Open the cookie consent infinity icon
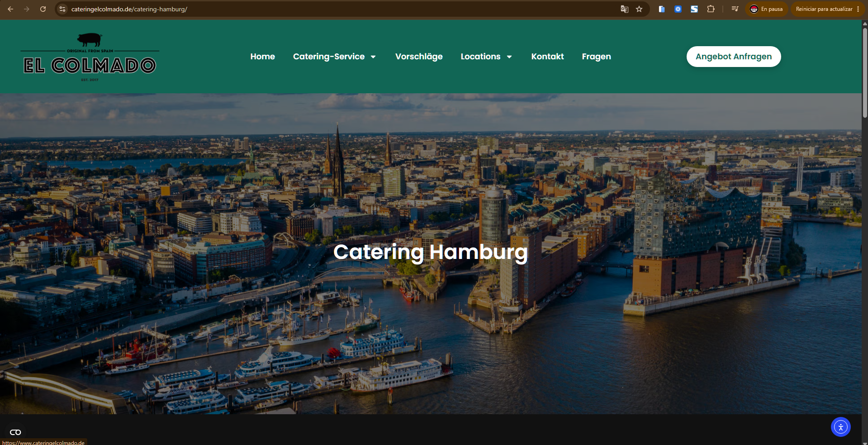868x445 pixels. tap(15, 432)
